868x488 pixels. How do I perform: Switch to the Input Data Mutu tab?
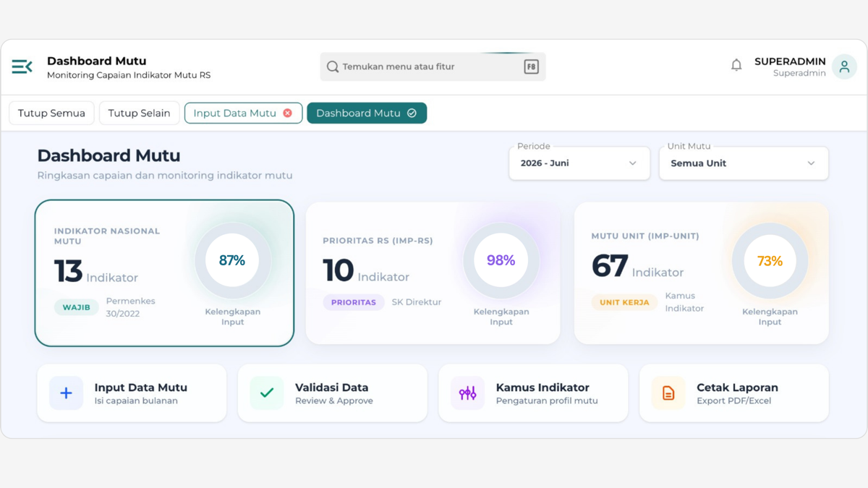click(x=243, y=113)
